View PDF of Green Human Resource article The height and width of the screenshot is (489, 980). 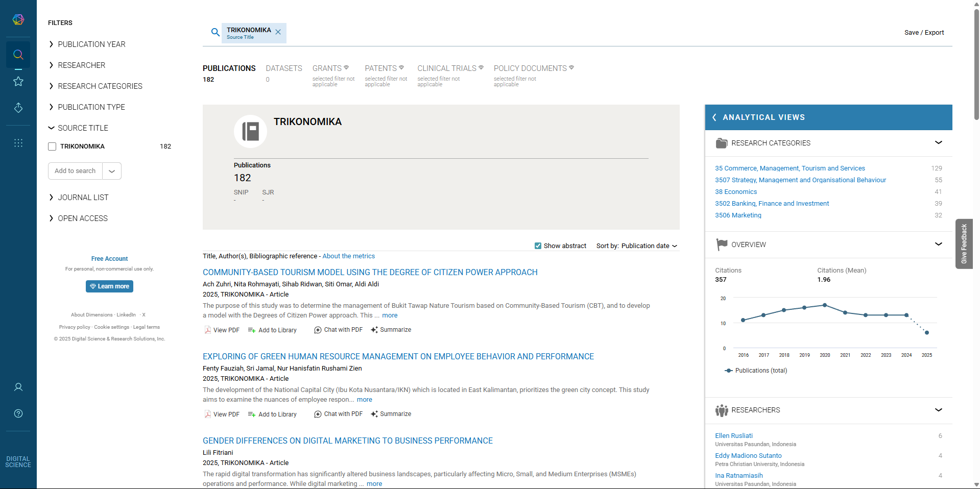click(x=222, y=414)
